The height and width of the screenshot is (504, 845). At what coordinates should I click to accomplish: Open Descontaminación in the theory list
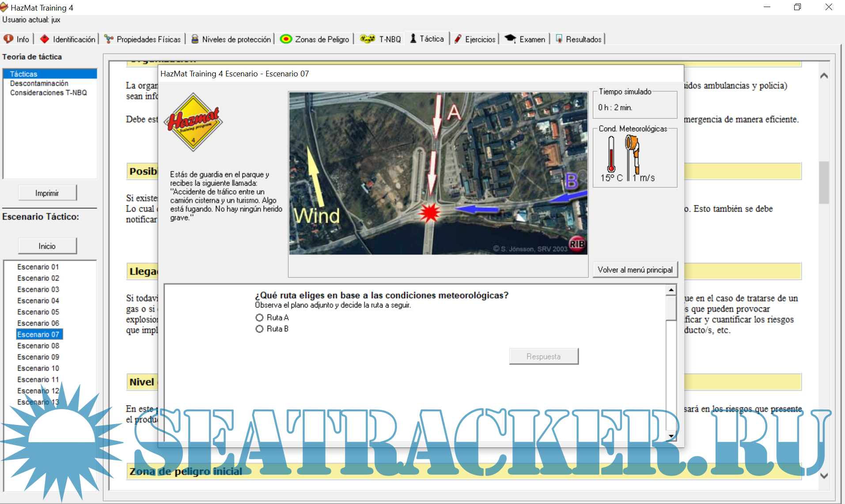click(x=39, y=83)
